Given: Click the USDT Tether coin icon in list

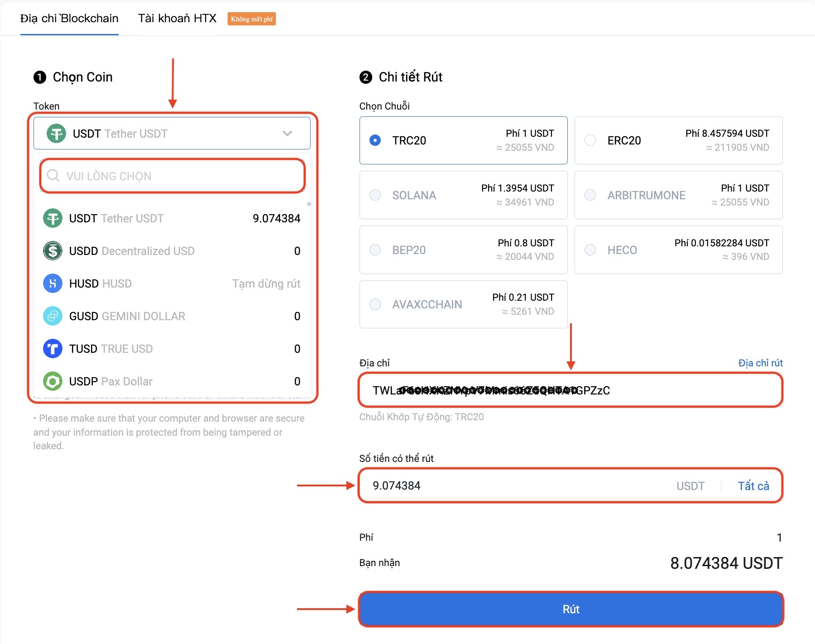Looking at the screenshot, I should [53, 218].
